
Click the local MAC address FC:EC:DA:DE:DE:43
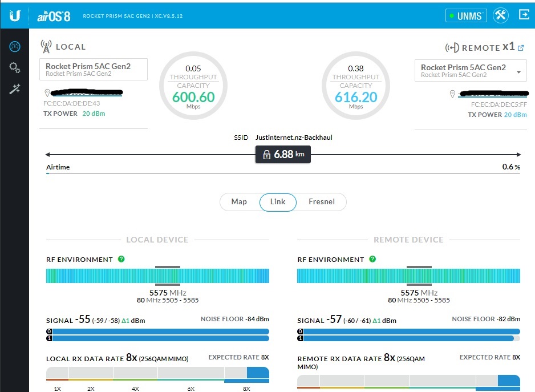point(72,103)
